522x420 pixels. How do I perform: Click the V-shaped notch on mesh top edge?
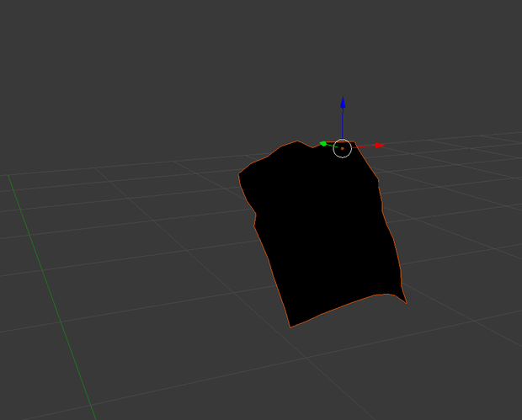(312, 147)
